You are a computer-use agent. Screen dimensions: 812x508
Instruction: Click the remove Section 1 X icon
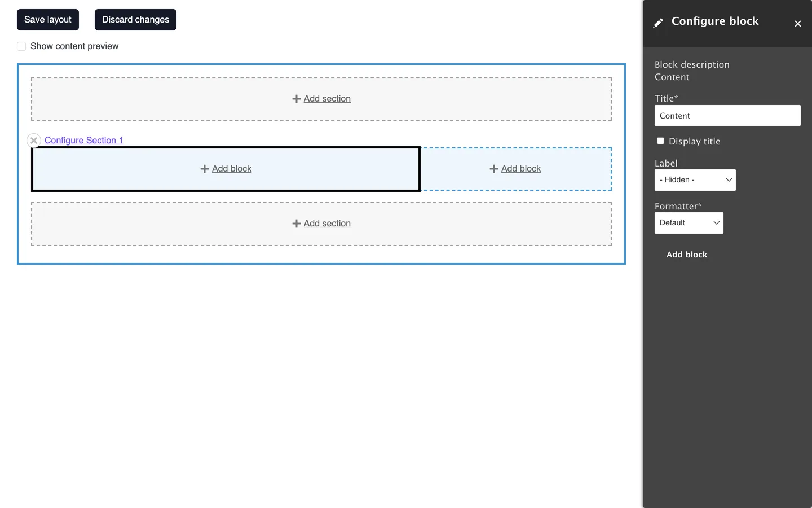[34, 141]
